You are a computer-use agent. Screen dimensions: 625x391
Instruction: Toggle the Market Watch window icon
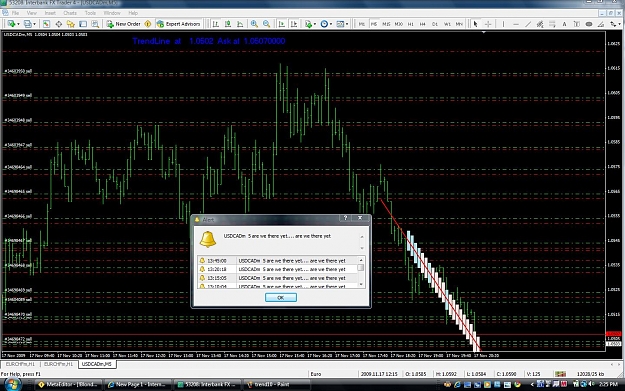46,24
